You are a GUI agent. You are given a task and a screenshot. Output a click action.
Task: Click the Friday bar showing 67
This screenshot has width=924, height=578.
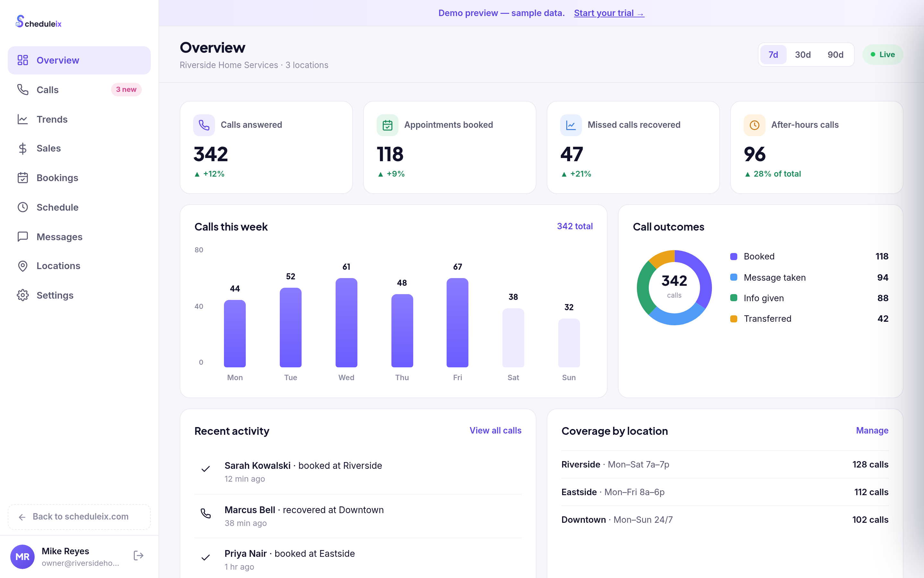[x=458, y=323]
